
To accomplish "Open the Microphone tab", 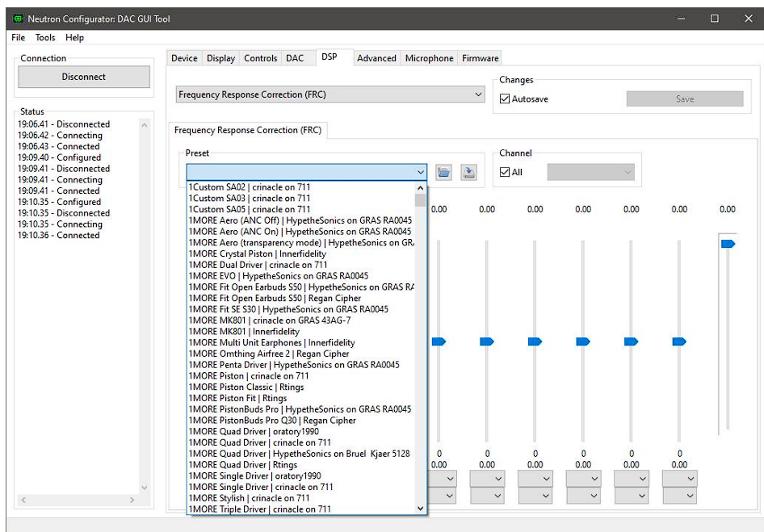I will (x=430, y=58).
